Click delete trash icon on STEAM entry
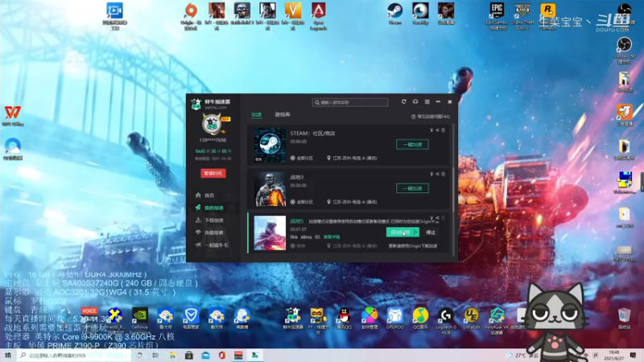The width and height of the screenshot is (644, 362). click(444, 130)
